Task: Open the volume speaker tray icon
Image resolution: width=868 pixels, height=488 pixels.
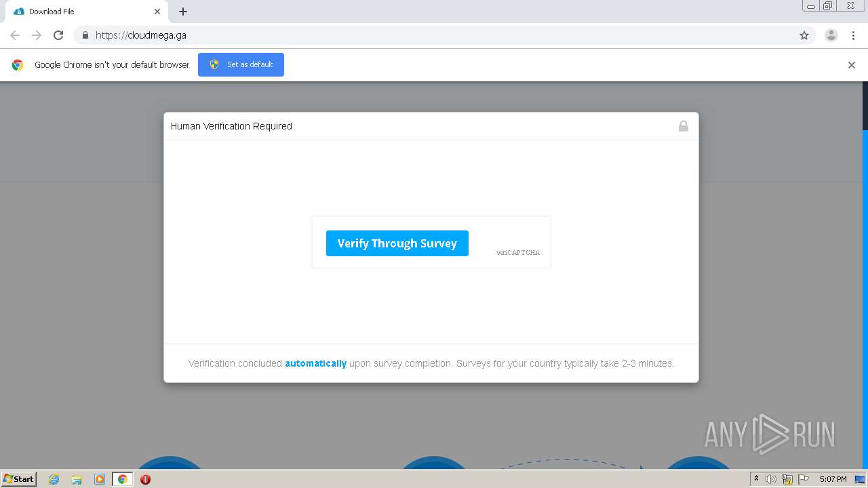Action: pos(771,479)
